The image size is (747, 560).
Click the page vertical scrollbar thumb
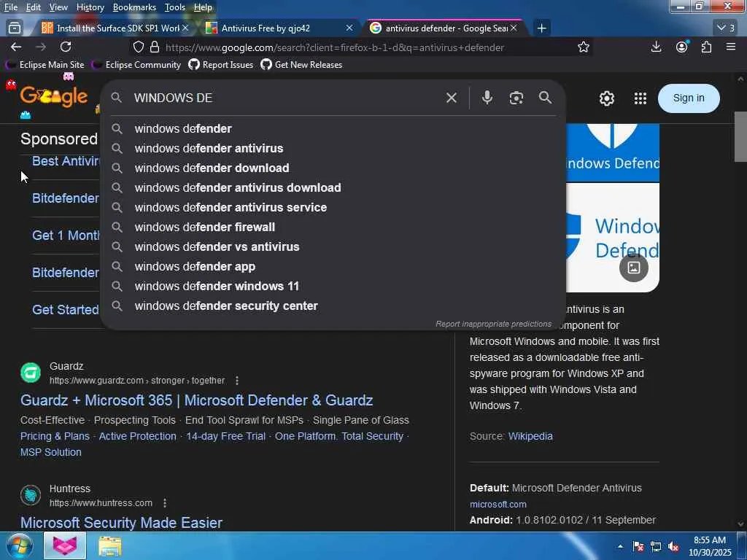tap(740, 136)
